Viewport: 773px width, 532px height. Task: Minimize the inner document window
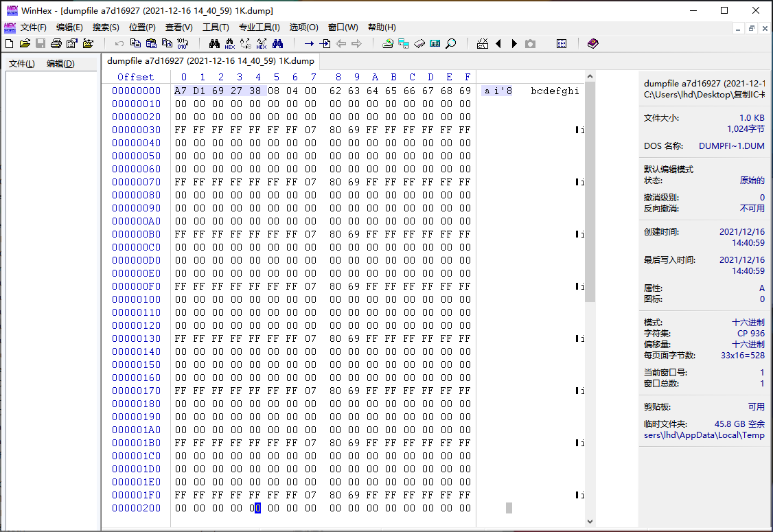click(738, 29)
